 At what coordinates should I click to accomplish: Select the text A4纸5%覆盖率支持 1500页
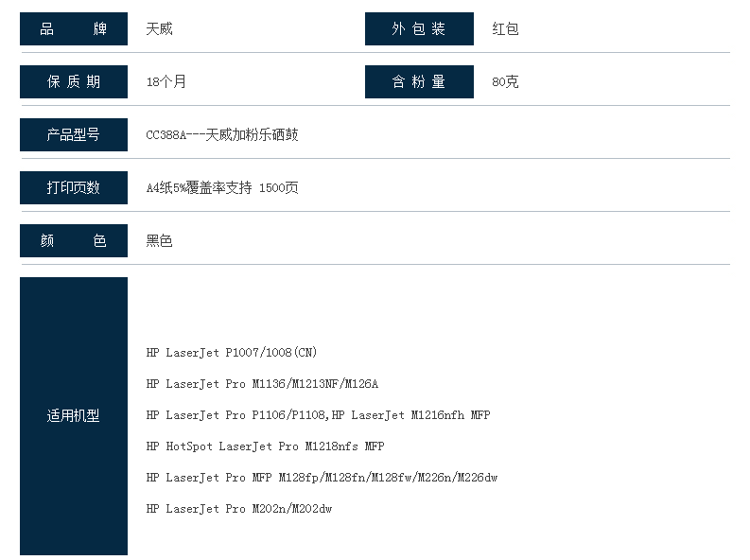222,187
